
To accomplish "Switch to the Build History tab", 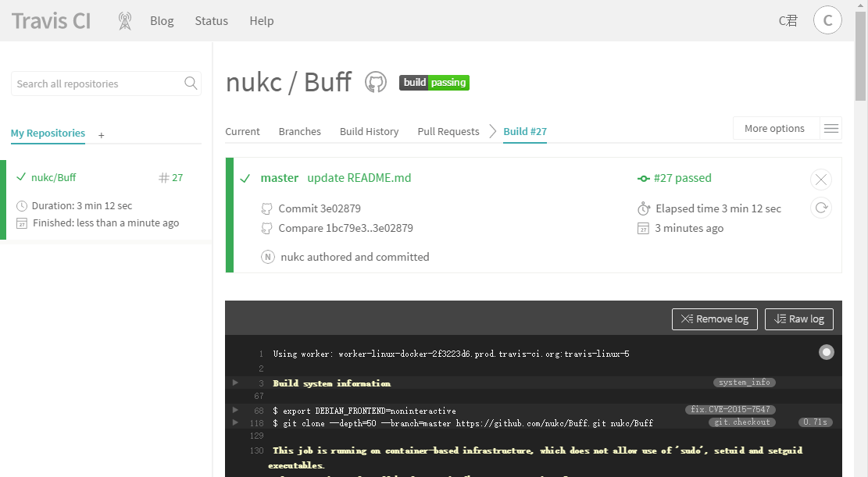I will pyautogui.click(x=369, y=131).
